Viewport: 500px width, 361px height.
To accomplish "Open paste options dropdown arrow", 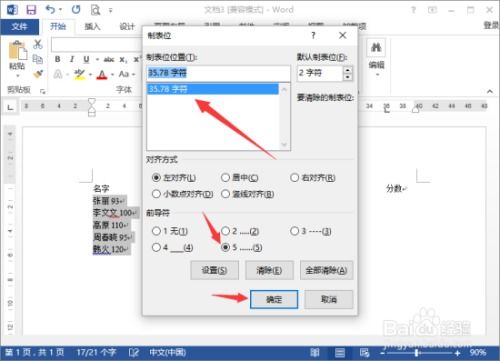I will coord(17,76).
